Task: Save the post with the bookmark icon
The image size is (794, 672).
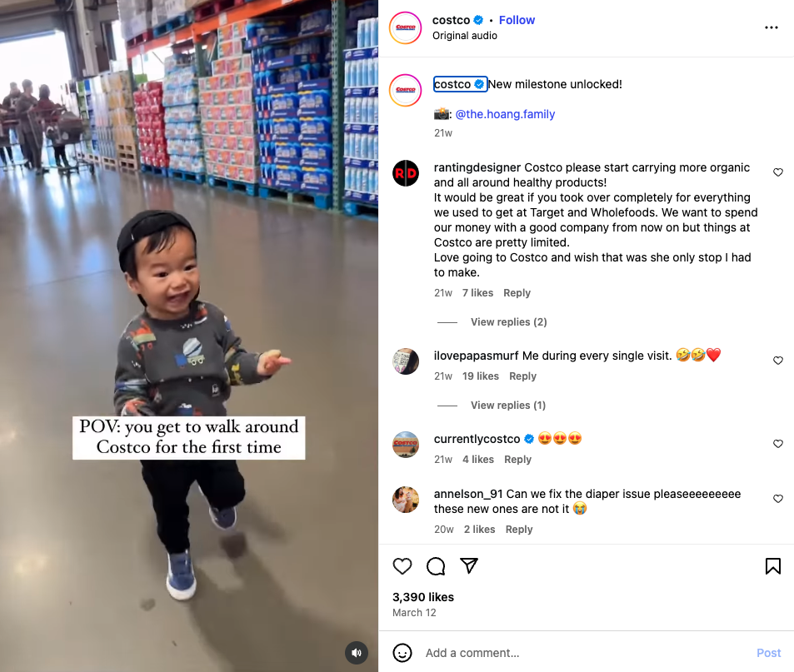Action: click(772, 566)
